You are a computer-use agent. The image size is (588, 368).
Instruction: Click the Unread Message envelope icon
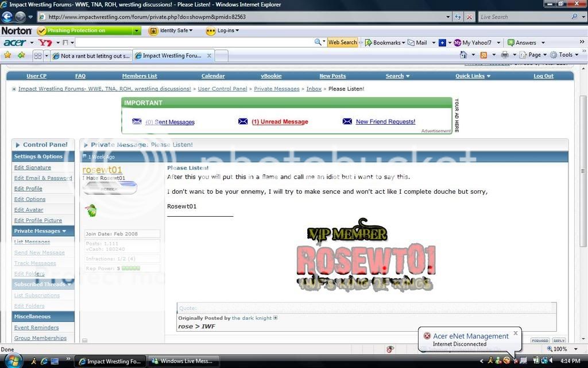tap(243, 122)
